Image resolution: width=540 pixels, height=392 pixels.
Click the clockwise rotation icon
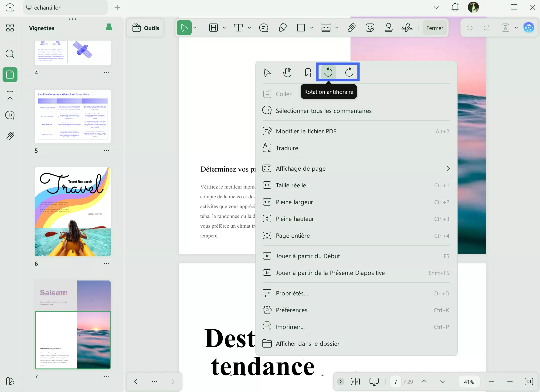click(x=349, y=72)
